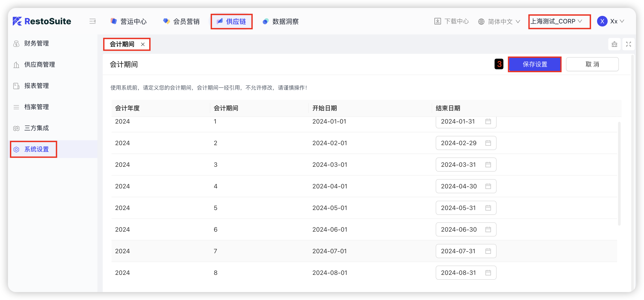Image resolution: width=644 pixels, height=300 pixels.
Task: Click the 2024-03-31 end date field
Action: [x=458, y=165]
